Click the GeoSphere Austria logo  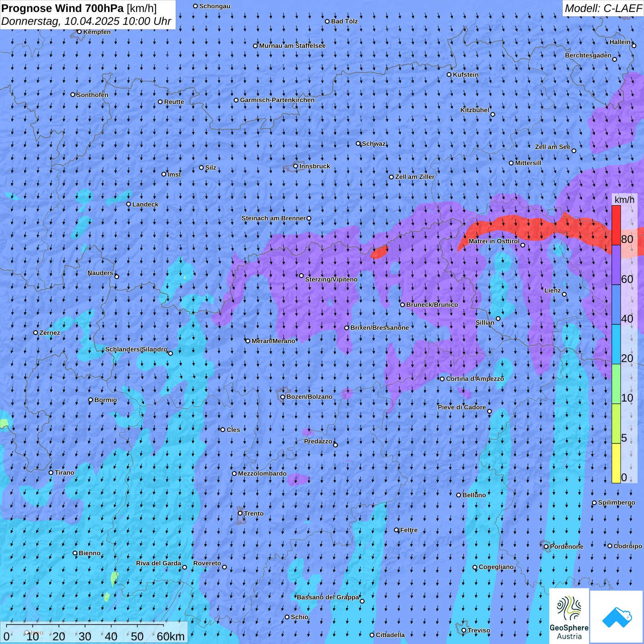(569, 616)
